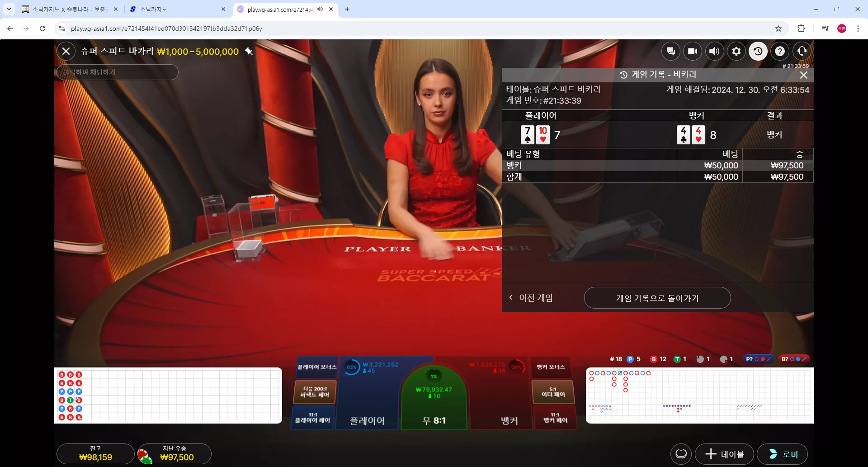Screen dimensions: 868x467
Task: View site information icon in address bar
Action: click(x=62, y=29)
